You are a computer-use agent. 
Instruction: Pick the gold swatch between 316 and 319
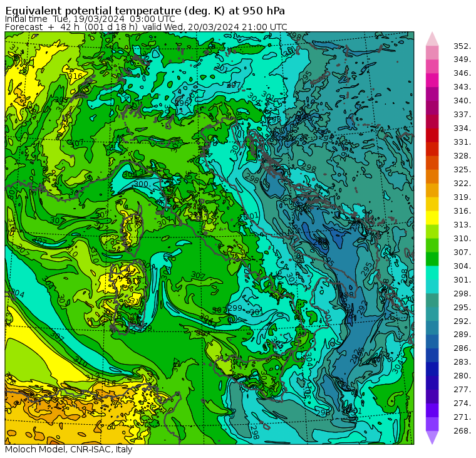[432, 204]
